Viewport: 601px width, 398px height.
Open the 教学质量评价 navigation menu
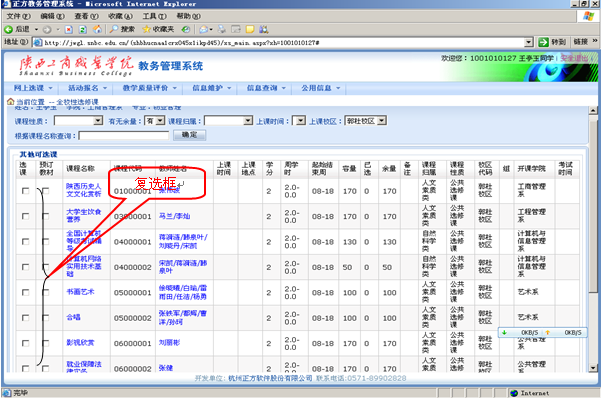pos(149,88)
